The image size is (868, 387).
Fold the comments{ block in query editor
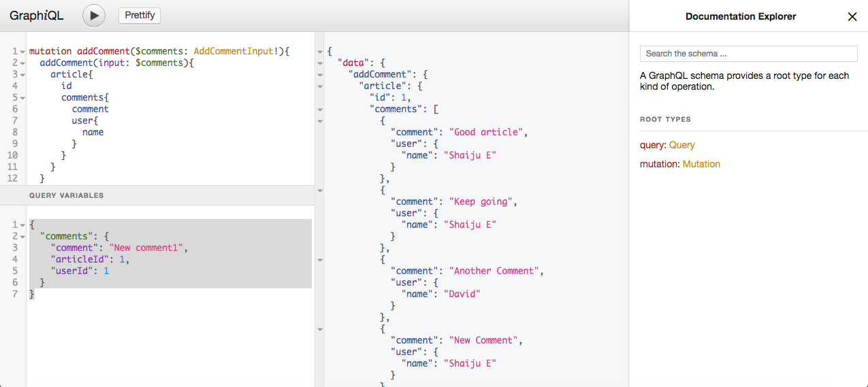(22, 98)
